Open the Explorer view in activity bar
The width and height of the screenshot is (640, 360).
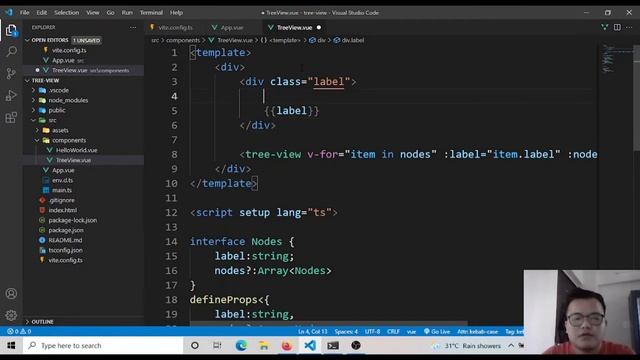click(x=11, y=30)
